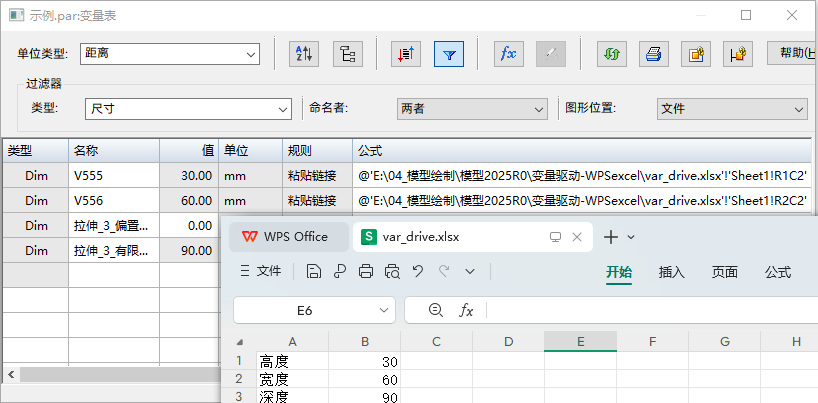Click the yellow-lock window icon in toolbar
The image size is (818, 403).
[696, 53]
